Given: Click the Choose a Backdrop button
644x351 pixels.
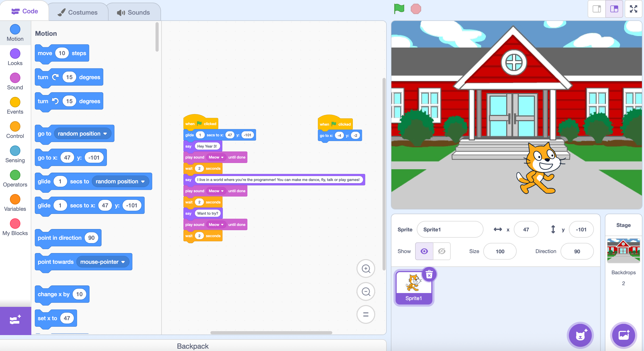Looking at the screenshot, I should 624,335.
